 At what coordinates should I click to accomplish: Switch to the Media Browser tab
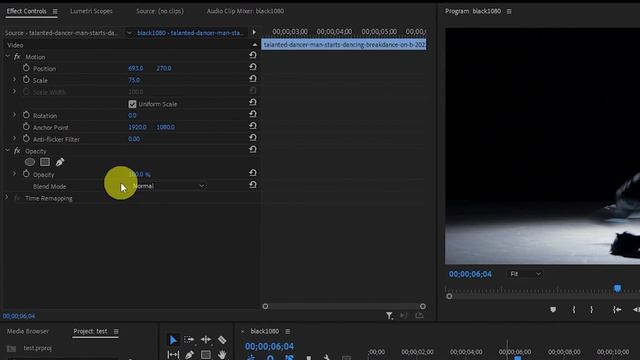[28, 331]
